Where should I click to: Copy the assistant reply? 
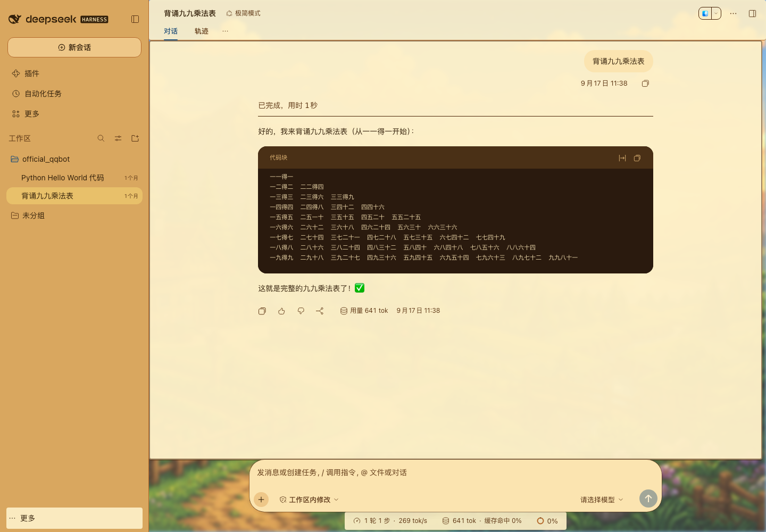point(262,311)
